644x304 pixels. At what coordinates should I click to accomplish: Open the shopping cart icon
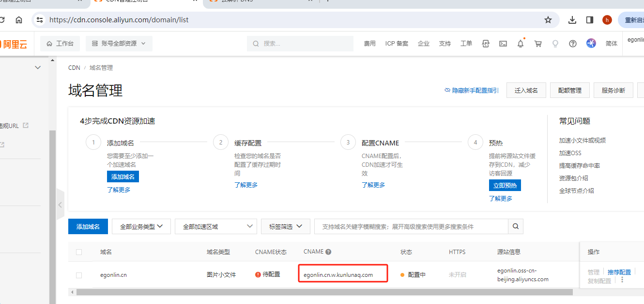tap(538, 44)
